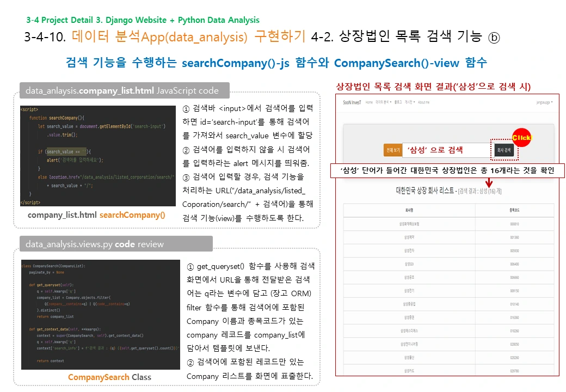Click stock code 016360
The height and width of the screenshot is (392, 566).
click(514, 317)
